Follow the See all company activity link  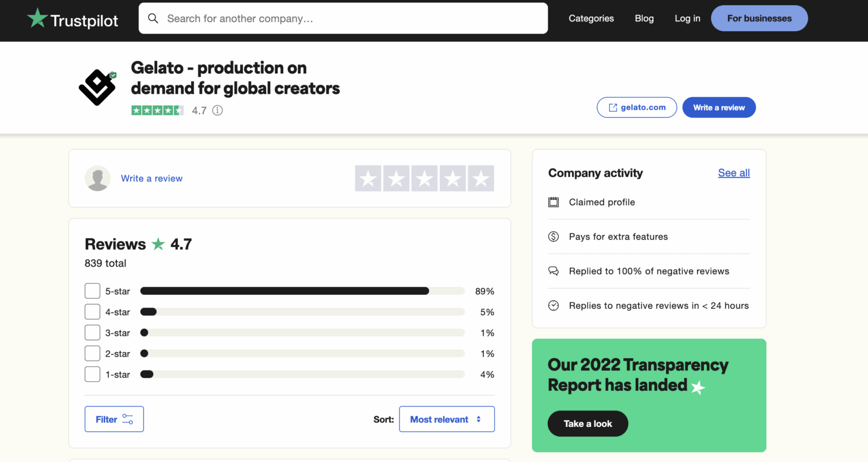(734, 173)
